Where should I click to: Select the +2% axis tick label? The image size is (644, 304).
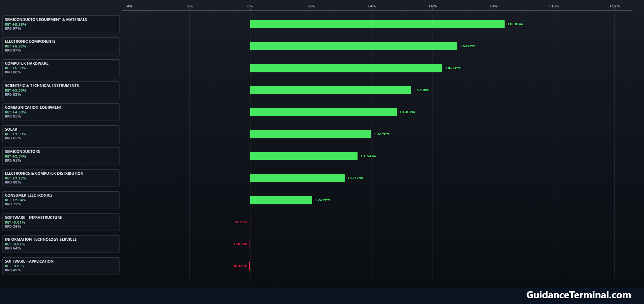pyautogui.click(x=311, y=6)
